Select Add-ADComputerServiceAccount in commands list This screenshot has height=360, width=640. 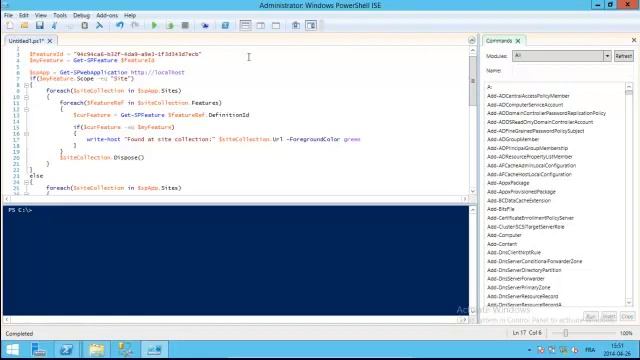point(525,104)
